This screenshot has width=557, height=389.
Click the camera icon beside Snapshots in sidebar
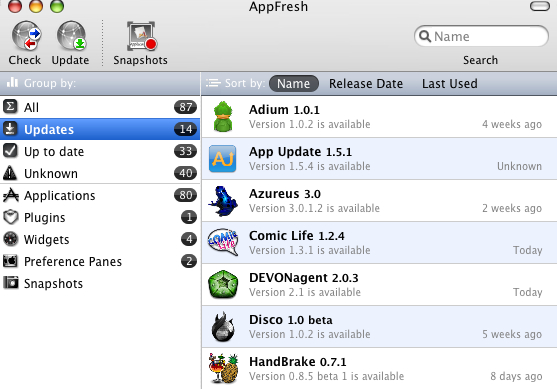[10, 283]
